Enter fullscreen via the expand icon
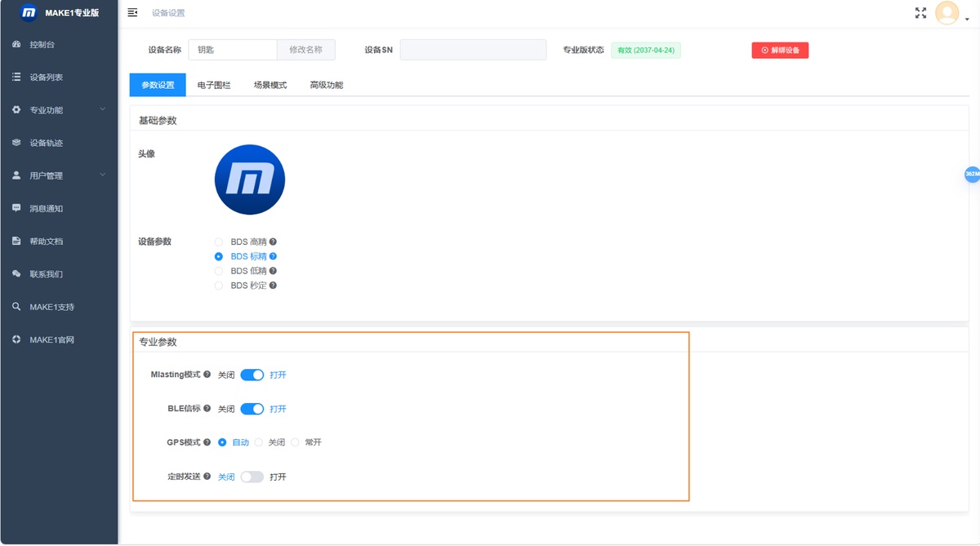This screenshot has width=980, height=546. coord(921,12)
